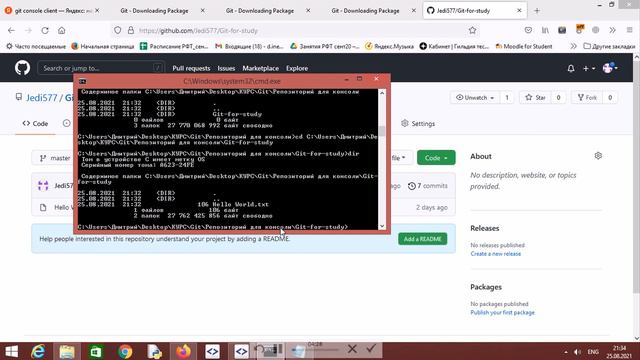This screenshot has height=360, width=640.
Task: Open Issues in GitHub header
Action: coord(226,68)
